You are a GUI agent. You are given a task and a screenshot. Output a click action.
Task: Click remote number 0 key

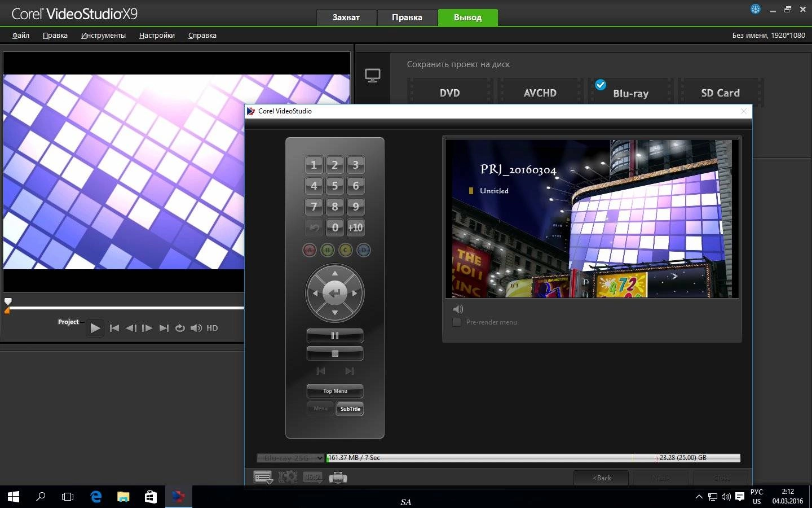coord(335,227)
